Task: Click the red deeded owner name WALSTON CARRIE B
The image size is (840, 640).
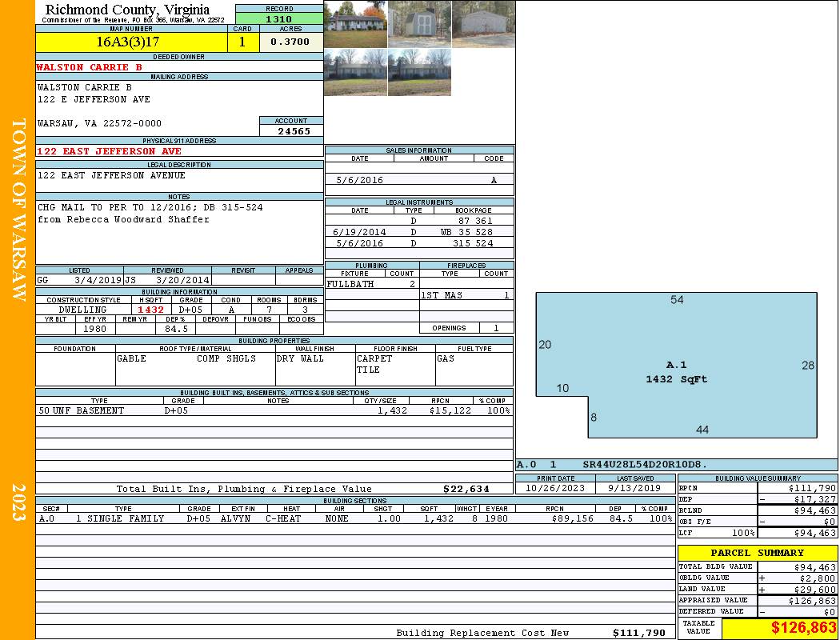Action: click(x=90, y=67)
